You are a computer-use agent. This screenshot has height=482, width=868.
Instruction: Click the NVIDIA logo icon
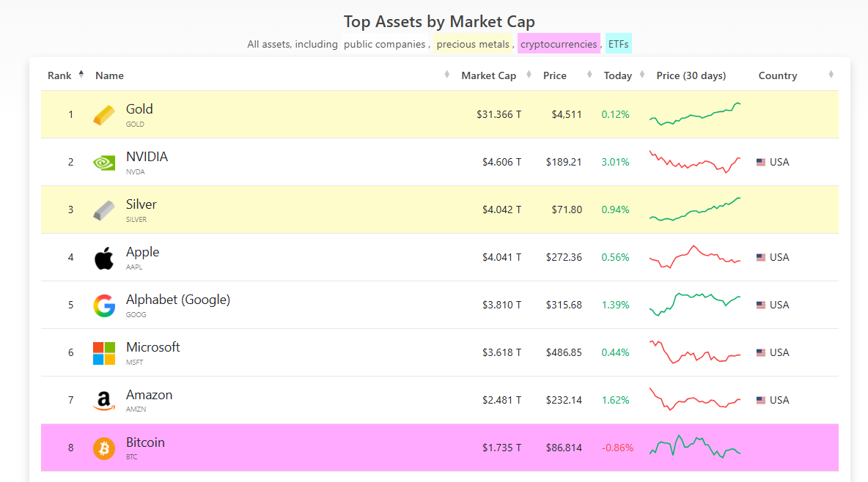point(104,163)
